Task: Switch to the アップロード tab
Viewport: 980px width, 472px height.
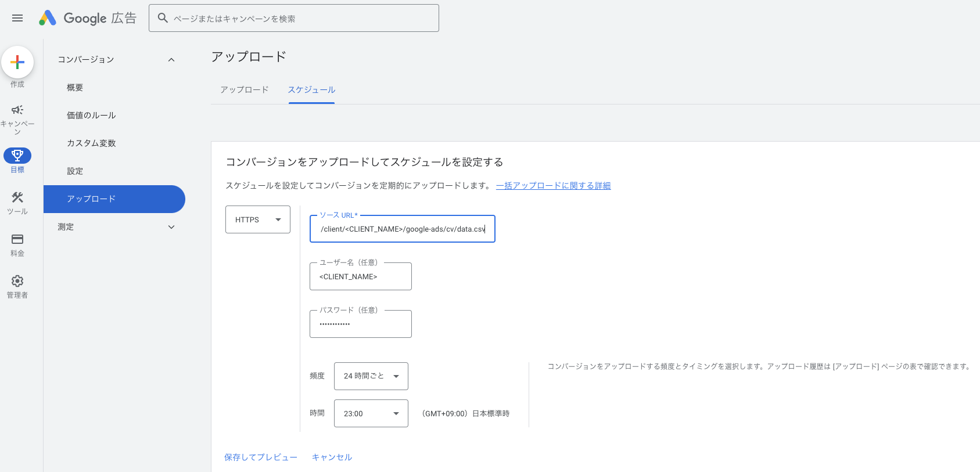Action: tap(245, 90)
